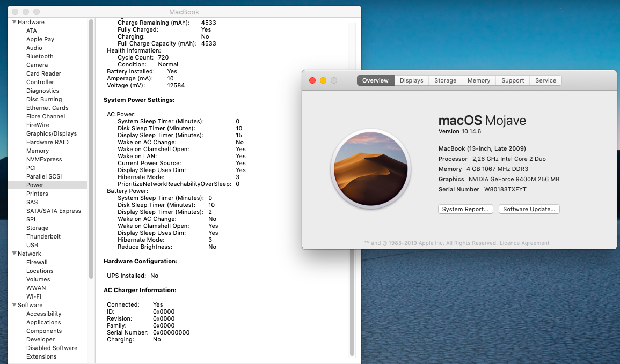Click the Cycle Count value 720
The image size is (620, 364).
pos(163,57)
